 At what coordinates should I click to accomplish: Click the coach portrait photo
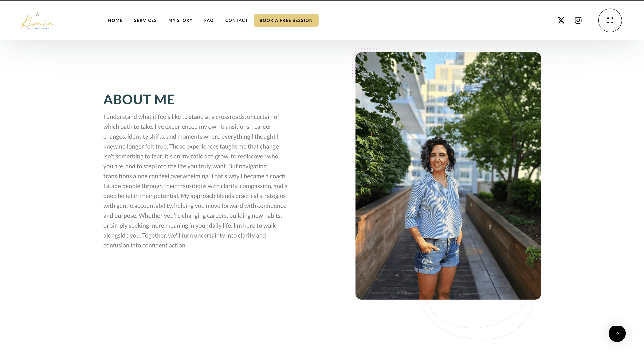point(448,176)
